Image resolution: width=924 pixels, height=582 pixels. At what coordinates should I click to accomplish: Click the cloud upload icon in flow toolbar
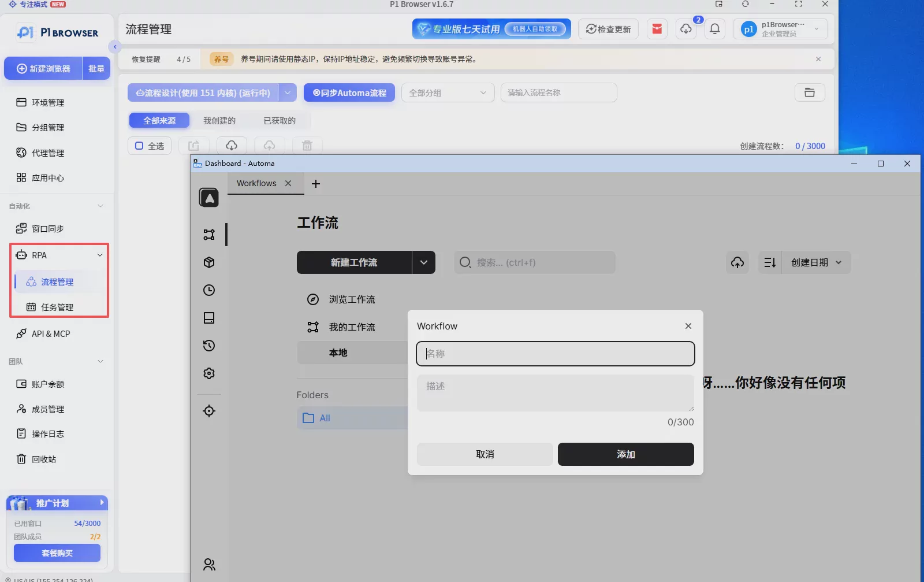pyautogui.click(x=270, y=146)
